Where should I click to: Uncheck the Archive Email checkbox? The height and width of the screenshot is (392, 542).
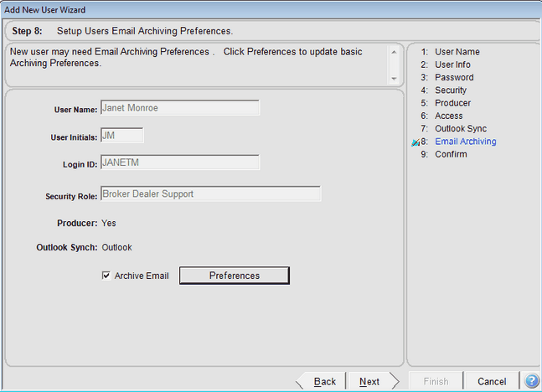click(x=106, y=276)
